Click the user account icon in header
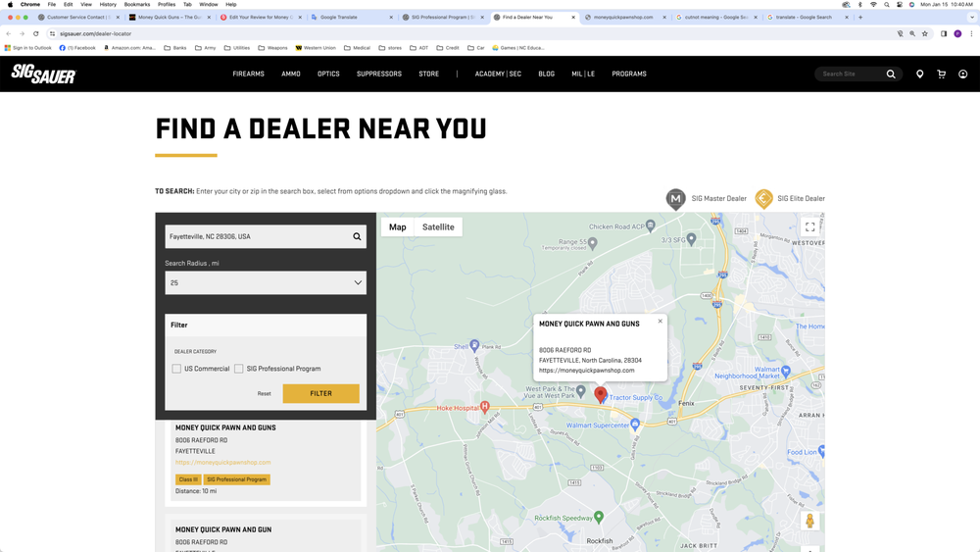The image size is (980, 552). coord(962,75)
